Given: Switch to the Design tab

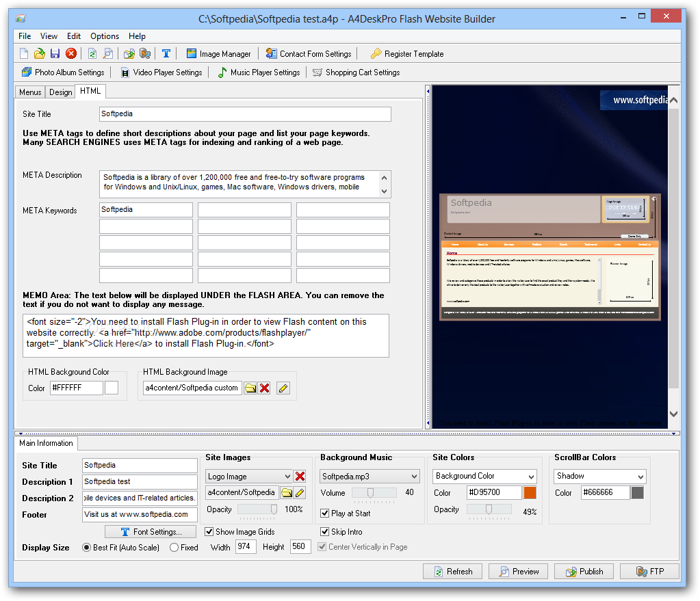Looking at the screenshot, I should click(x=61, y=92).
